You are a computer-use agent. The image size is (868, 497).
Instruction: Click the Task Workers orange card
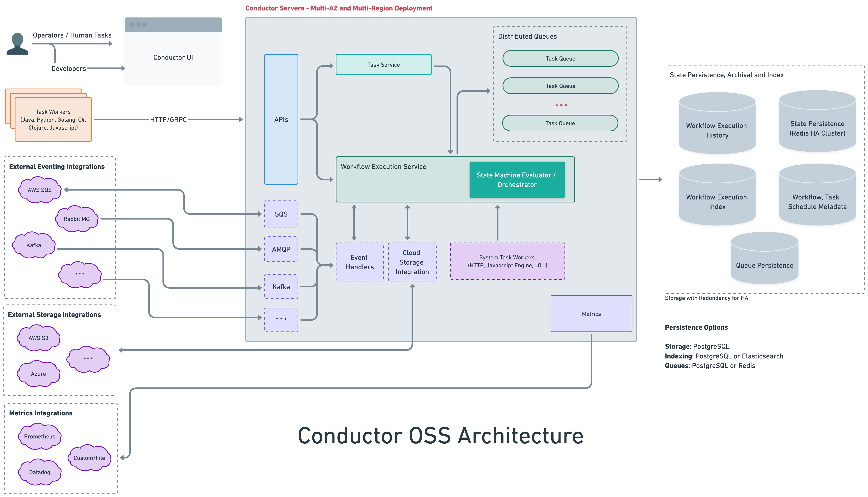tap(53, 119)
